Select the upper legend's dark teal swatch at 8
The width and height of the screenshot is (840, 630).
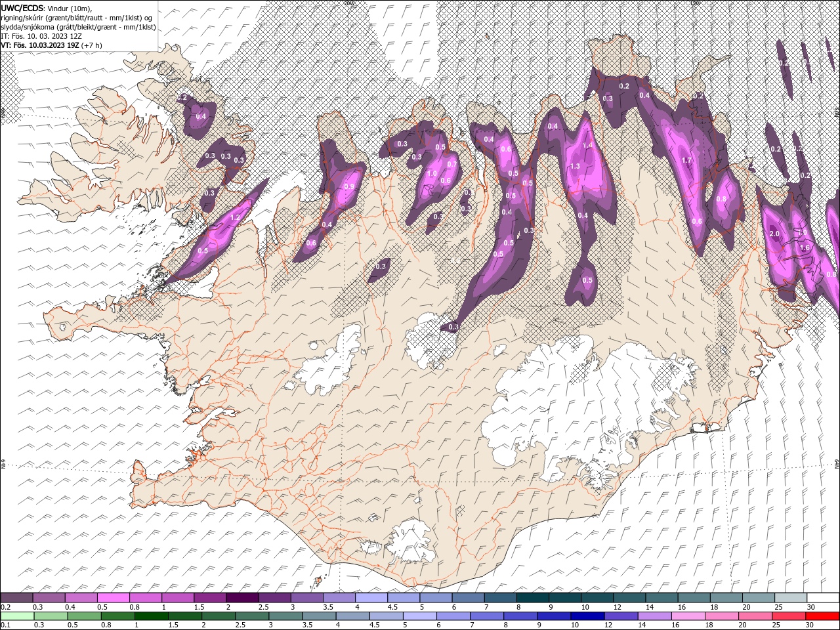click(x=533, y=598)
